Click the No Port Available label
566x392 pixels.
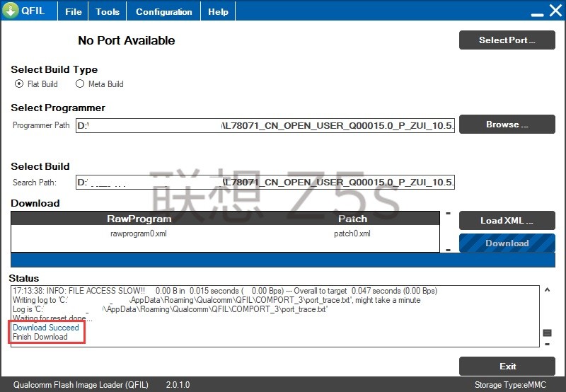tap(127, 40)
